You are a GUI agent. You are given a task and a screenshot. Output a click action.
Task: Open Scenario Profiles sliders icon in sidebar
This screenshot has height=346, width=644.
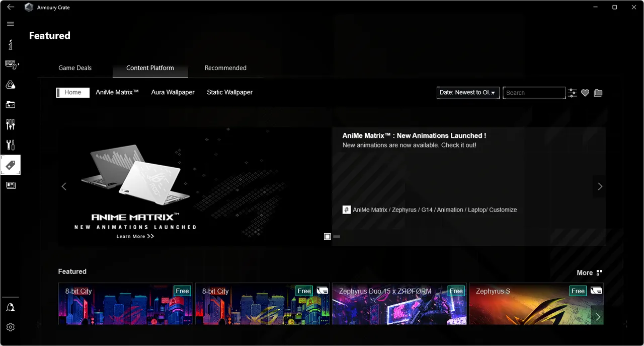(11, 124)
